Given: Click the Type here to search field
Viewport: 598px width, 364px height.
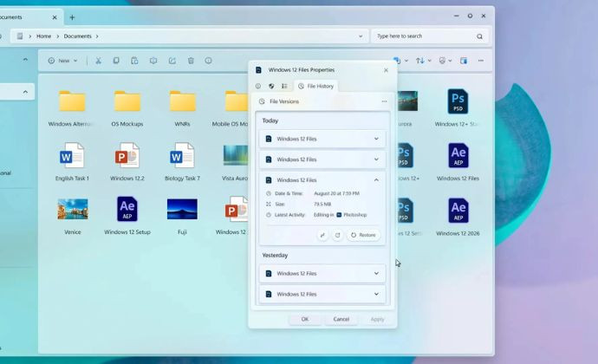Looking at the screenshot, I should pyautogui.click(x=429, y=36).
